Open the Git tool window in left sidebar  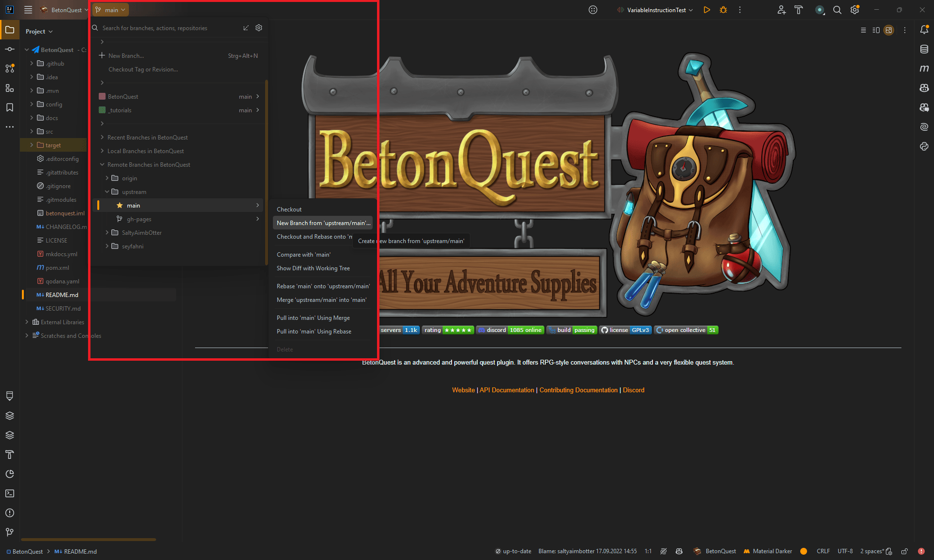(10, 532)
